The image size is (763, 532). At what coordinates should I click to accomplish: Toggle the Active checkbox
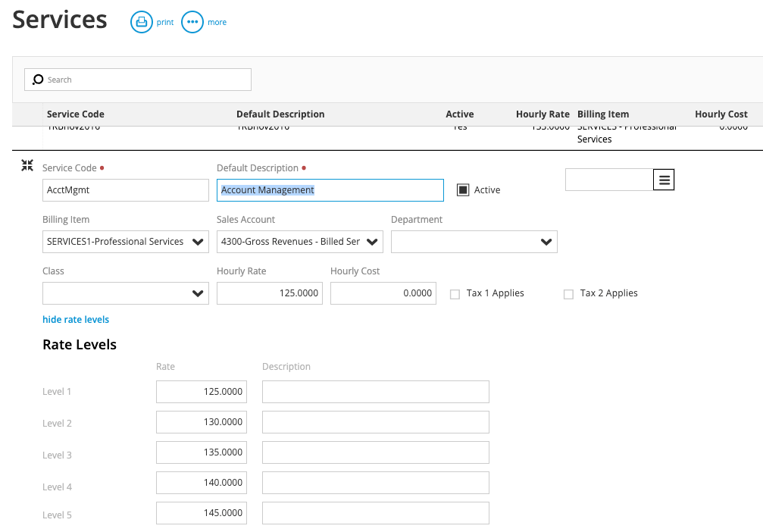[x=462, y=189]
